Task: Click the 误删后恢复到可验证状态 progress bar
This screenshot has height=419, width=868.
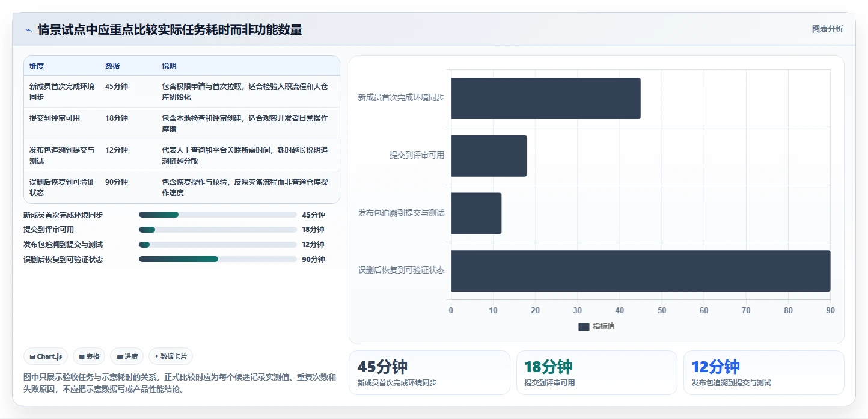Action: (218, 259)
